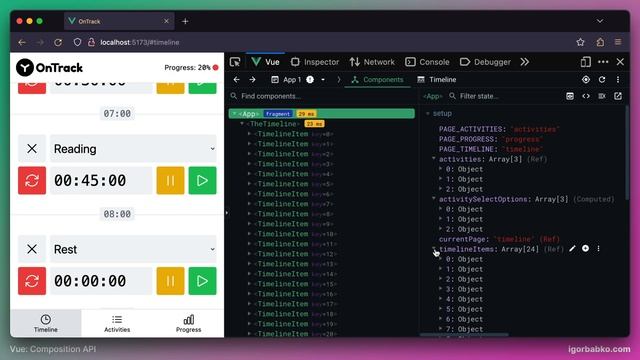The height and width of the screenshot is (360, 640).
Task: Select the App root component row
Action: 322,114
